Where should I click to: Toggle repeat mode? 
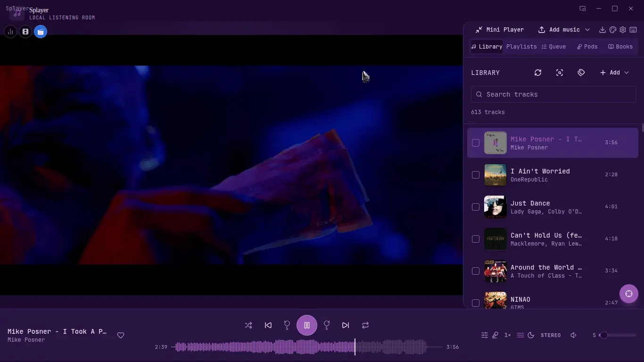click(x=365, y=325)
